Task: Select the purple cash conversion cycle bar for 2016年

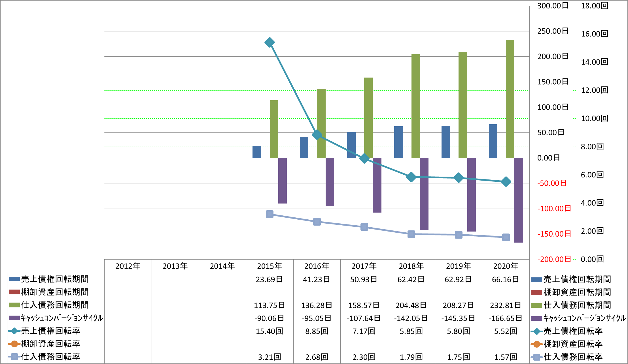Action: 330,182
